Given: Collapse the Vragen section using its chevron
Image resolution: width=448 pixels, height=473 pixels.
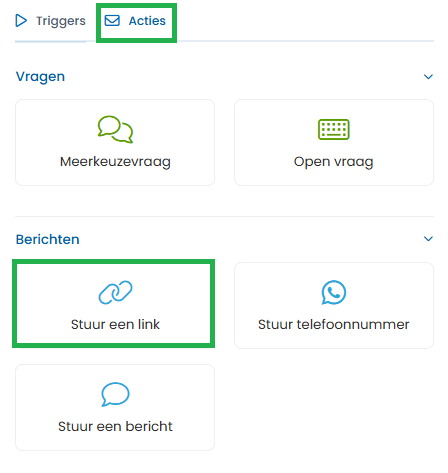Looking at the screenshot, I should tap(428, 77).
